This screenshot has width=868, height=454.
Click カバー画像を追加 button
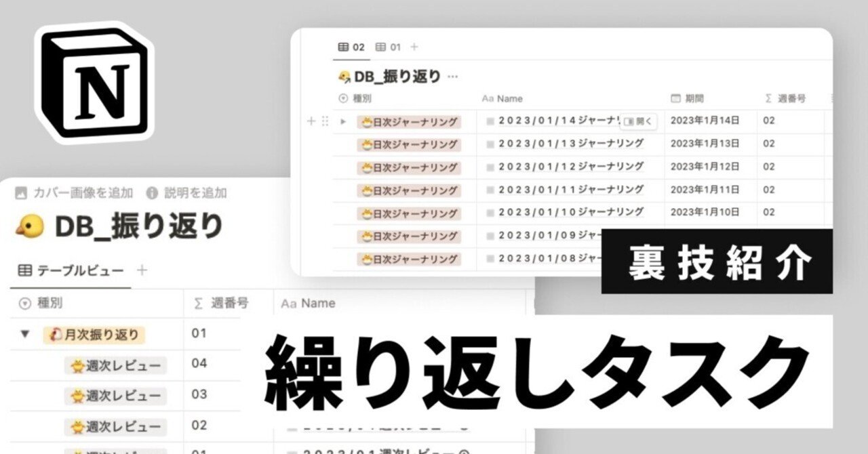click(x=74, y=193)
